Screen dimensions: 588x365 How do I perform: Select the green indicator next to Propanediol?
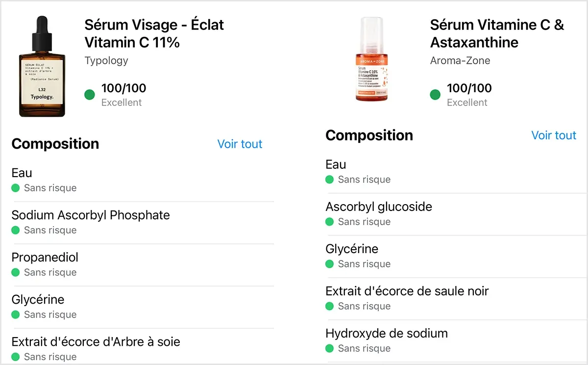15,272
